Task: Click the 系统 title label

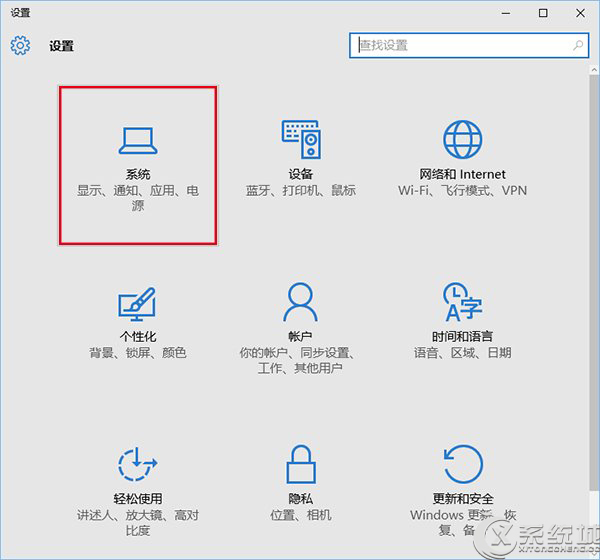Action: (x=138, y=174)
